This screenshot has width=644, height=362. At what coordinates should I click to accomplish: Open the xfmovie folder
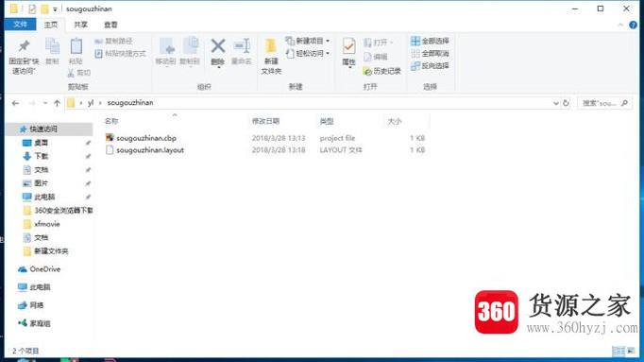coord(42,224)
